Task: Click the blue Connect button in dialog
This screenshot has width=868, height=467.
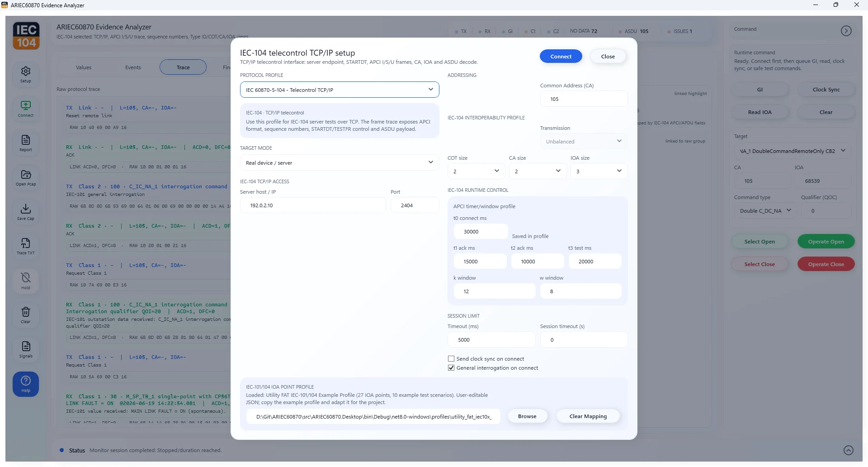Action: click(561, 57)
